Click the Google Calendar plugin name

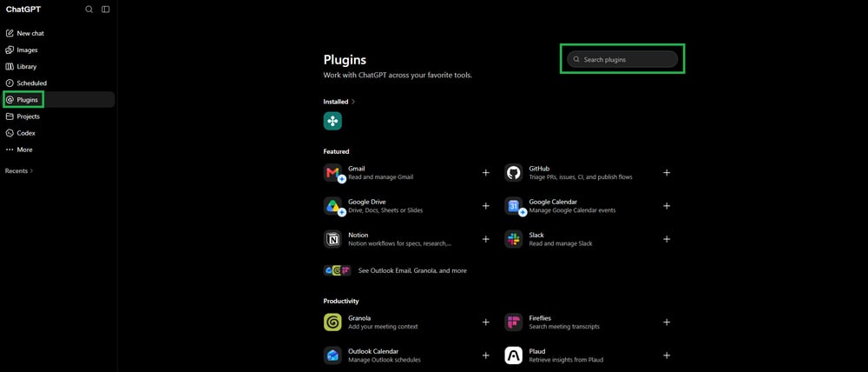553,202
